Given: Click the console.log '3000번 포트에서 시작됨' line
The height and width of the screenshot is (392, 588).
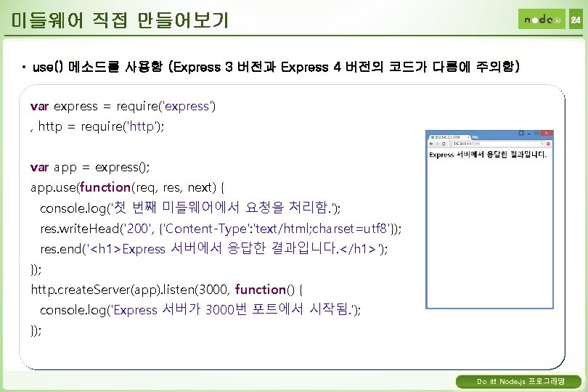Looking at the screenshot, I should [x=200, y=309].
